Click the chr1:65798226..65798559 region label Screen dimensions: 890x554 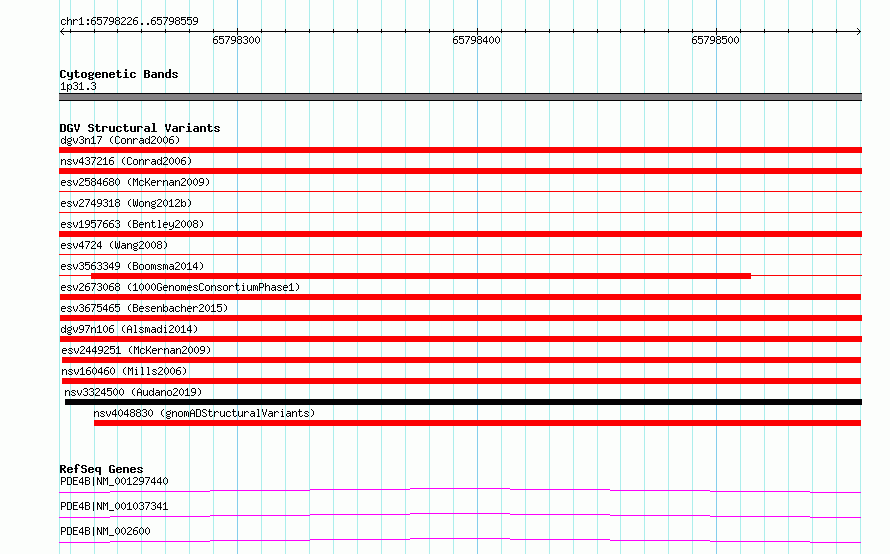point(129,21)
